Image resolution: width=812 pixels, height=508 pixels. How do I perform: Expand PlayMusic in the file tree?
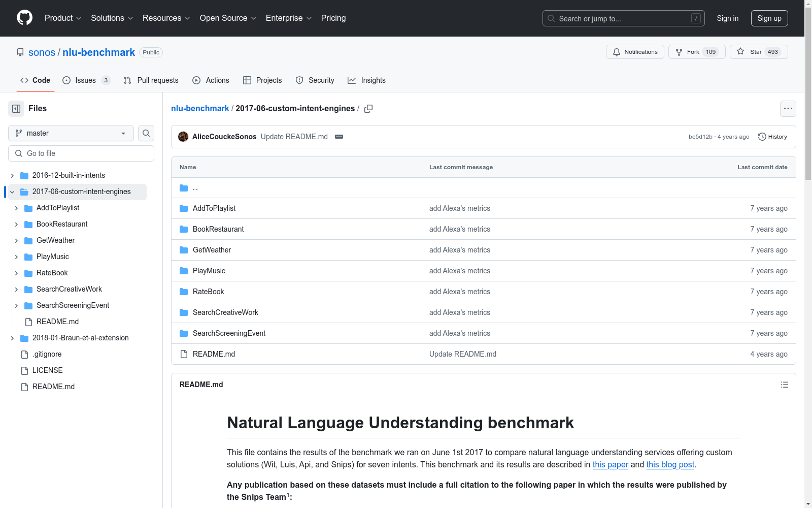(x=16, y=257)
